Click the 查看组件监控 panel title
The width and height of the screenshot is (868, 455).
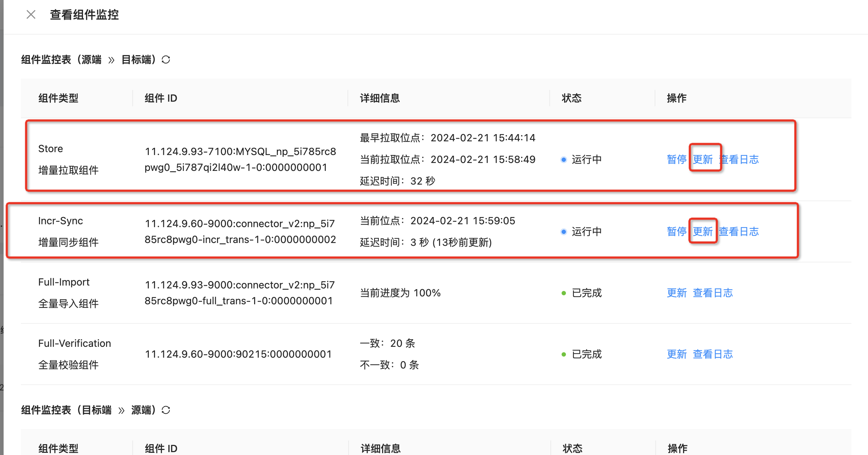click(x=84, y=15)
